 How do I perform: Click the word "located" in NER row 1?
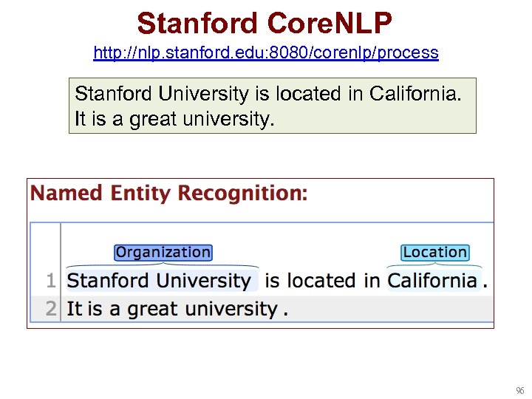(321, 281)
